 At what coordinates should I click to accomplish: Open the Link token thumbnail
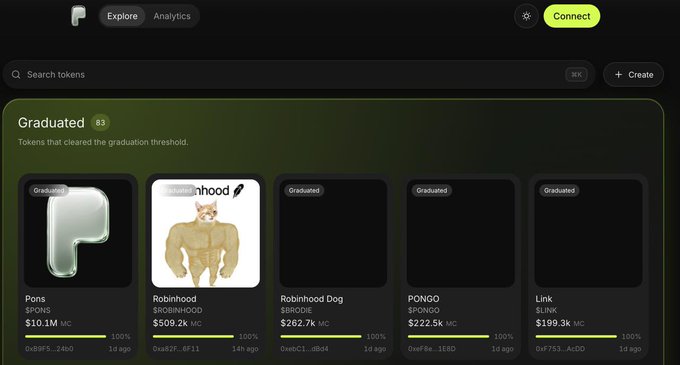[588, 233]
